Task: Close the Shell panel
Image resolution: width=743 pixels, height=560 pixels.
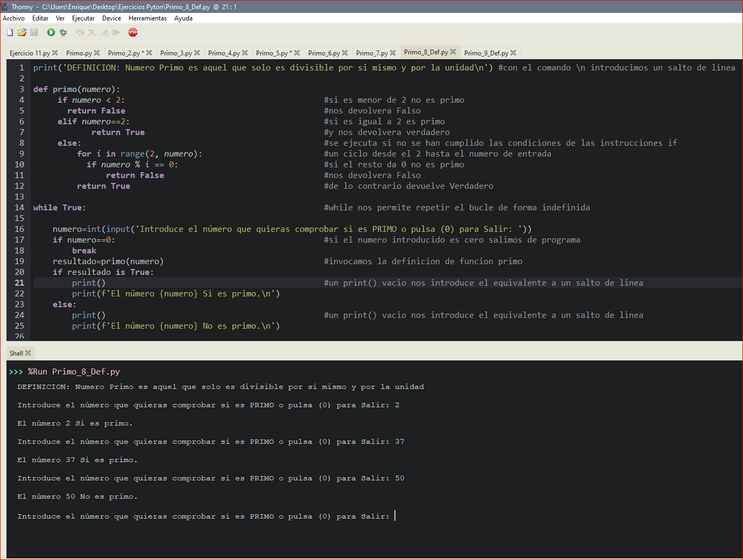Action: click(x=28, y=353)
